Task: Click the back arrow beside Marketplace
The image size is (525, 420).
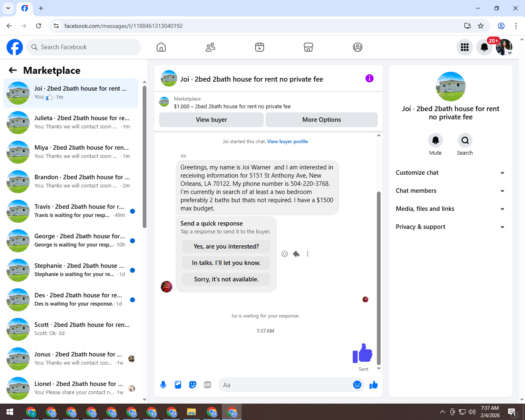Action: point(13,70)
